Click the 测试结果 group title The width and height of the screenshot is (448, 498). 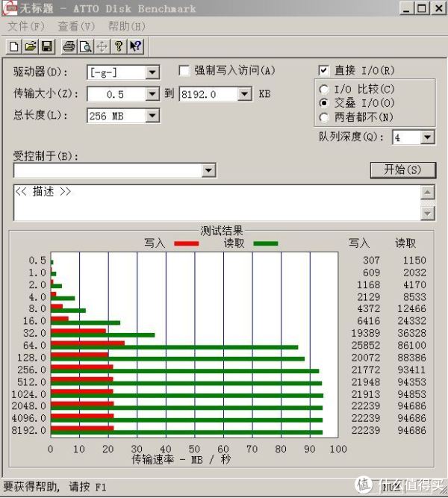coord(222,231)
